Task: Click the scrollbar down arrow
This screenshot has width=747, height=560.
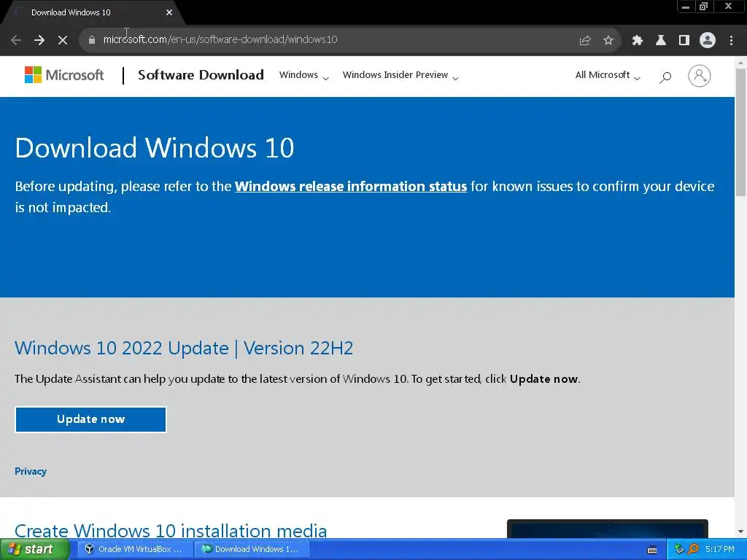Action: (x=740, y=532)
